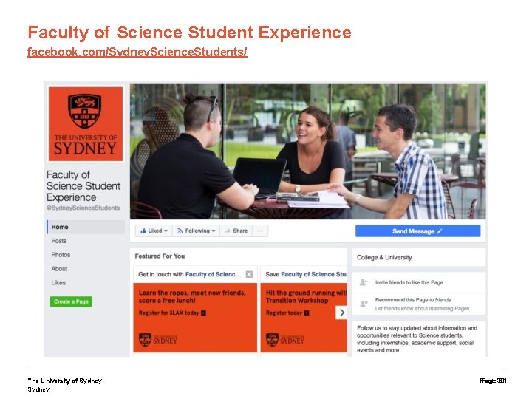Click the green Create a Page button
The width and height of the screenshot is (532, 399).
[71, 301]
